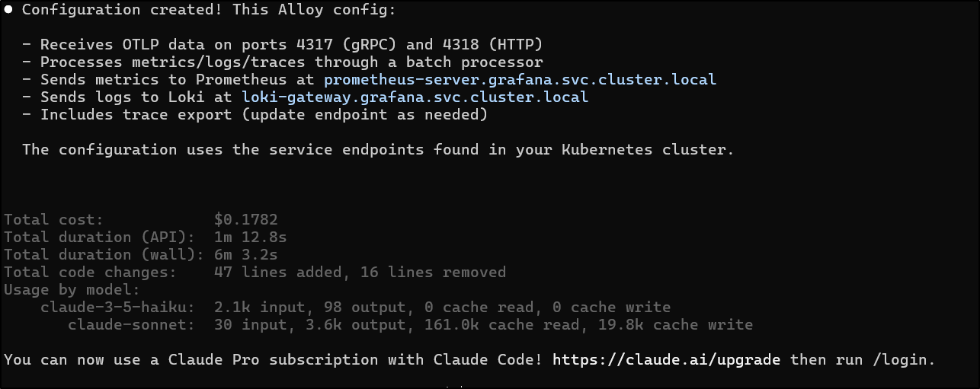Click the white bullet before Configuration created
Viewport: 980px width, 389px height.
click(8, 10)
